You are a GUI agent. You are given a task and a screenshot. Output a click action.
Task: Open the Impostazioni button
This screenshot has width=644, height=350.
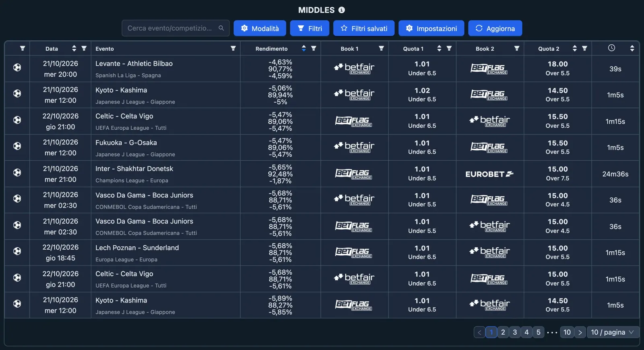(x=431, y=28)
